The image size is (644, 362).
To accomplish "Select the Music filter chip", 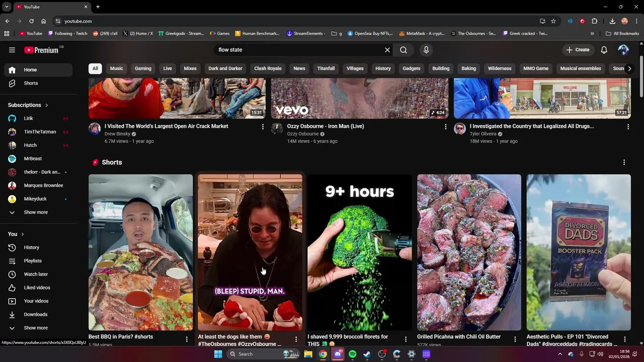I will [116, 68].
